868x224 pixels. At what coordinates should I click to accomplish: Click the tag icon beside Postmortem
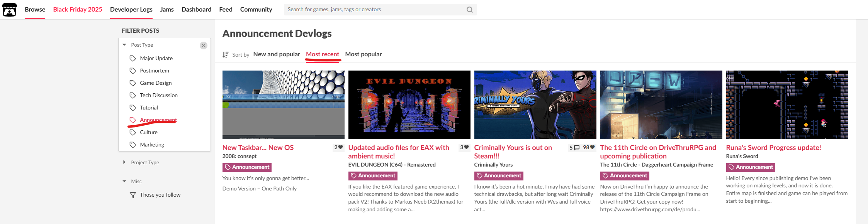133,71
